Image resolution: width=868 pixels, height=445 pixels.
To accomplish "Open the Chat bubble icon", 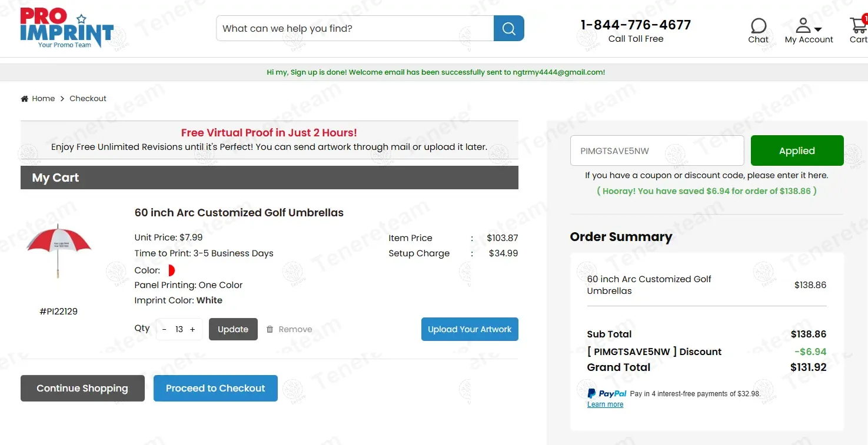I will [759, 26].
